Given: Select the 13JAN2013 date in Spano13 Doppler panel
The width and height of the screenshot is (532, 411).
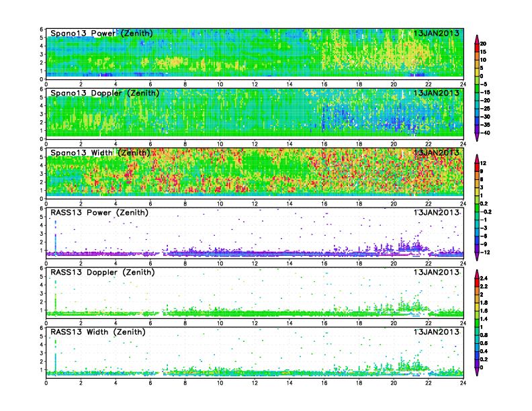Looking at the screenshot, I should (x=437, y=93).
